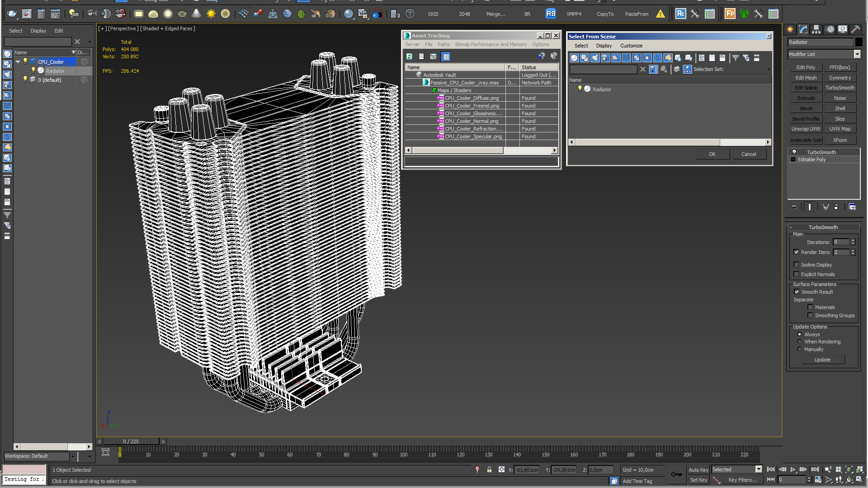Toggle TurboSmooth modifier lightbulb in stack
This screenshot has width=868, height=488.
tap(794, 152)
